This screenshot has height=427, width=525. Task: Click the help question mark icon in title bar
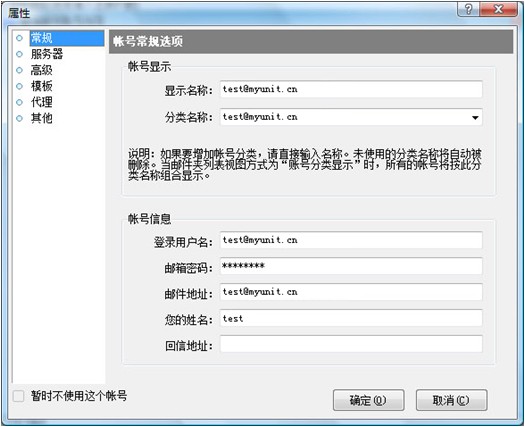pyautogui.click(x=468, y=9)
